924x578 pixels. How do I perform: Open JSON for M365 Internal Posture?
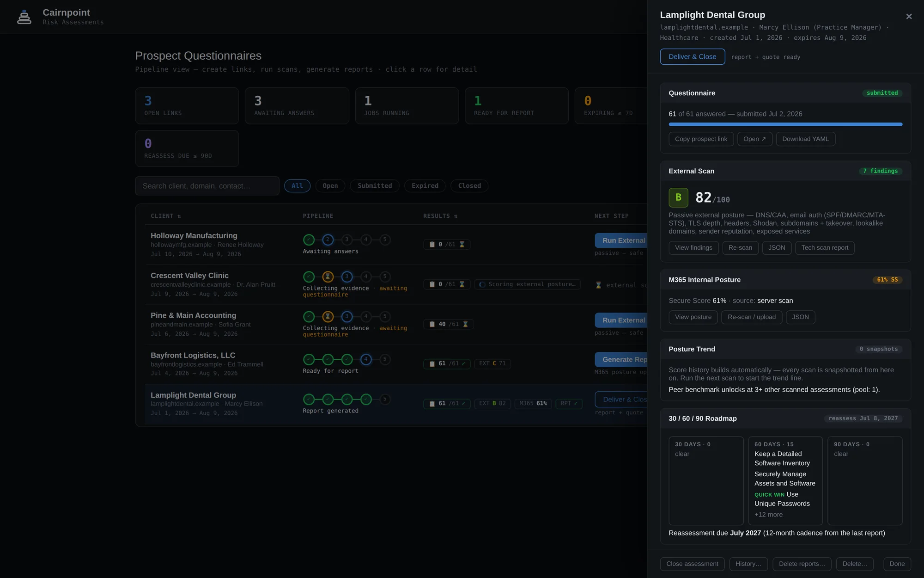(800, 317)
